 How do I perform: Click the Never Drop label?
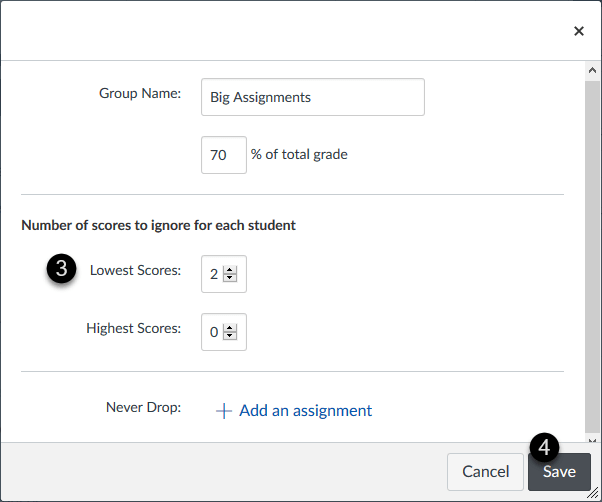point(143,407)
